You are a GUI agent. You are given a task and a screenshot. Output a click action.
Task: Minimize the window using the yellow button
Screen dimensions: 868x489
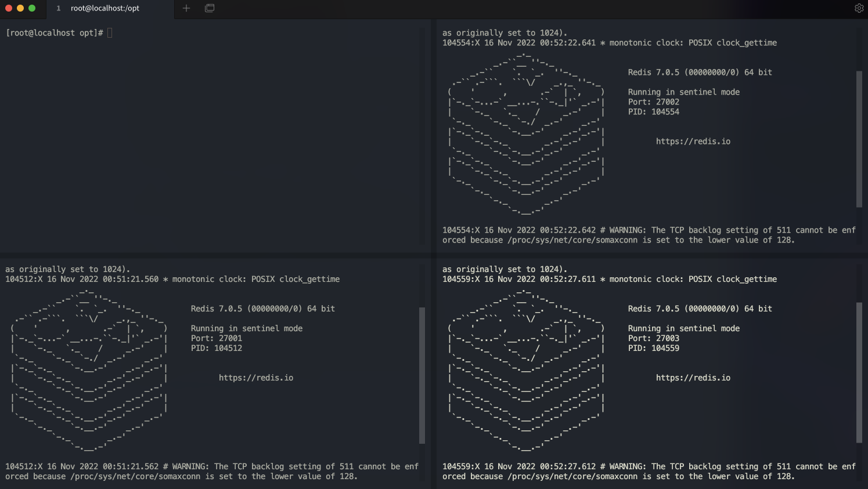[x=20, y=8]
